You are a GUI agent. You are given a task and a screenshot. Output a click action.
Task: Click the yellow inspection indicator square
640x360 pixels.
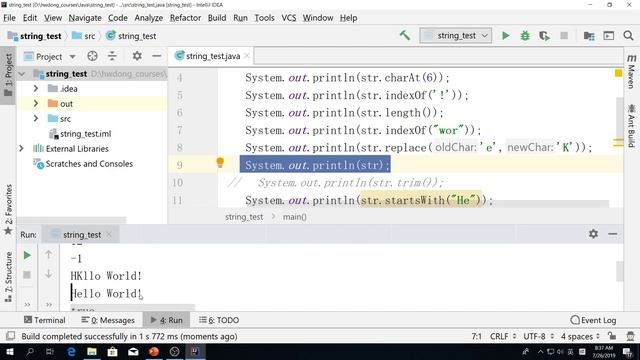tap(618, 73)
